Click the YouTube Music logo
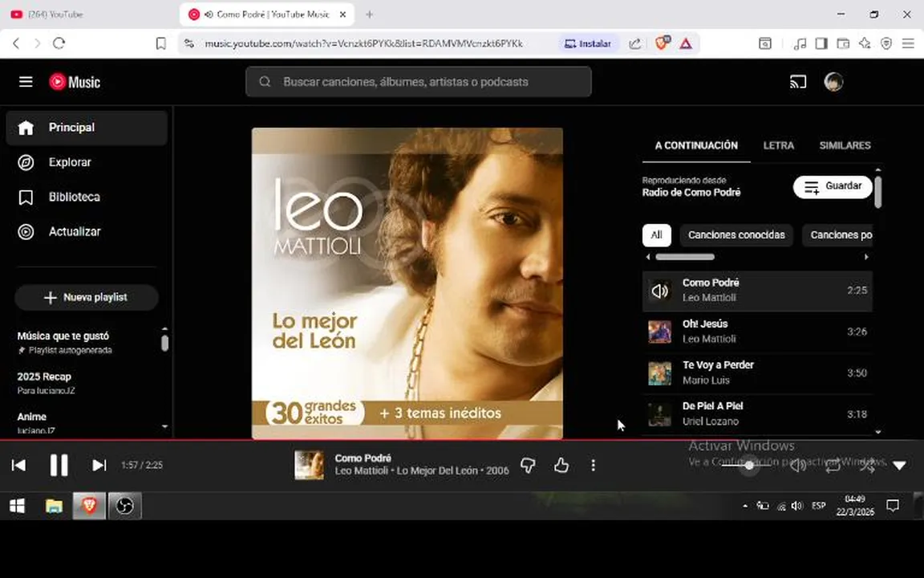The height and width of the screenshot is (578, 924). coord(75,82)
